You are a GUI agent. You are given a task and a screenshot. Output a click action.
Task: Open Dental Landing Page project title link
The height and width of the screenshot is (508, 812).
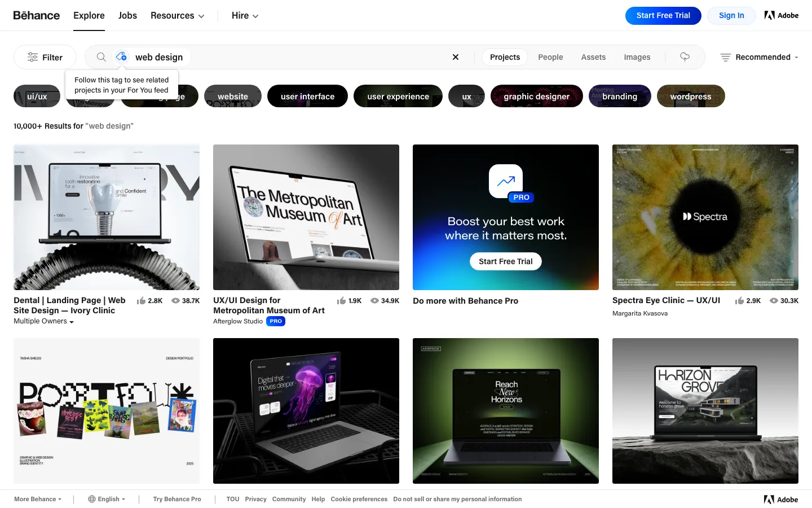click(x=70, y=305)
